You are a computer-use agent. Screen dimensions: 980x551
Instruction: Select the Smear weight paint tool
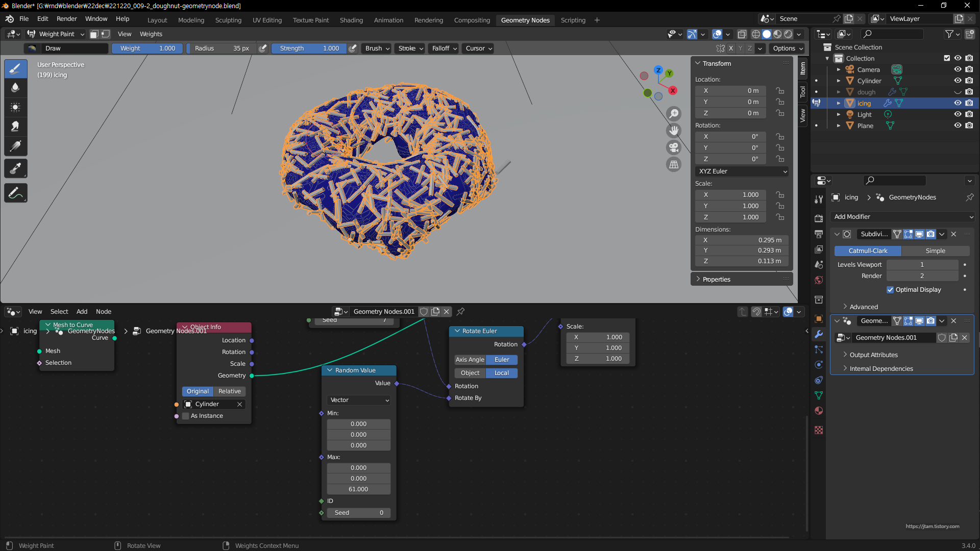tap(15, 127)
